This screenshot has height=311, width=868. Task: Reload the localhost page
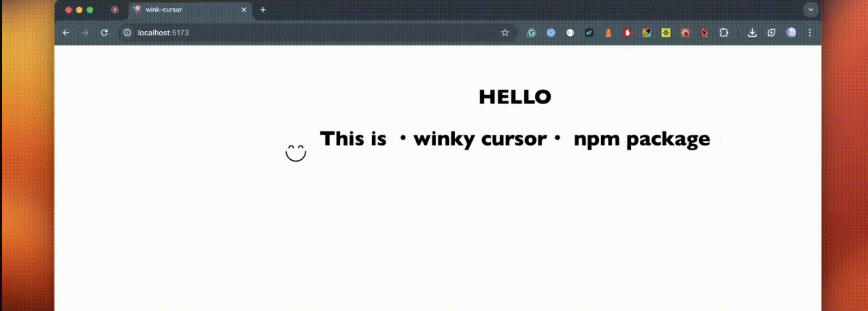pyautogui.click(x=104, y=33)
